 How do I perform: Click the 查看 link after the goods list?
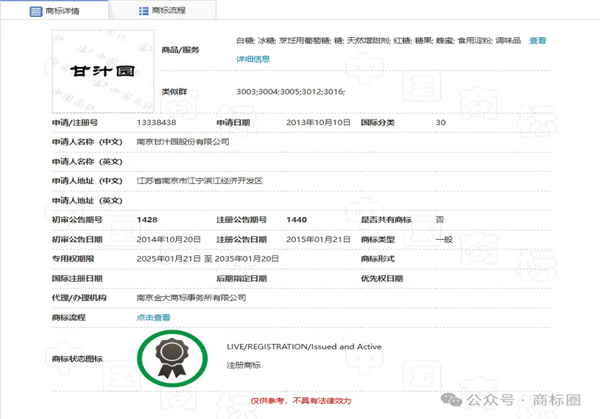538,41
